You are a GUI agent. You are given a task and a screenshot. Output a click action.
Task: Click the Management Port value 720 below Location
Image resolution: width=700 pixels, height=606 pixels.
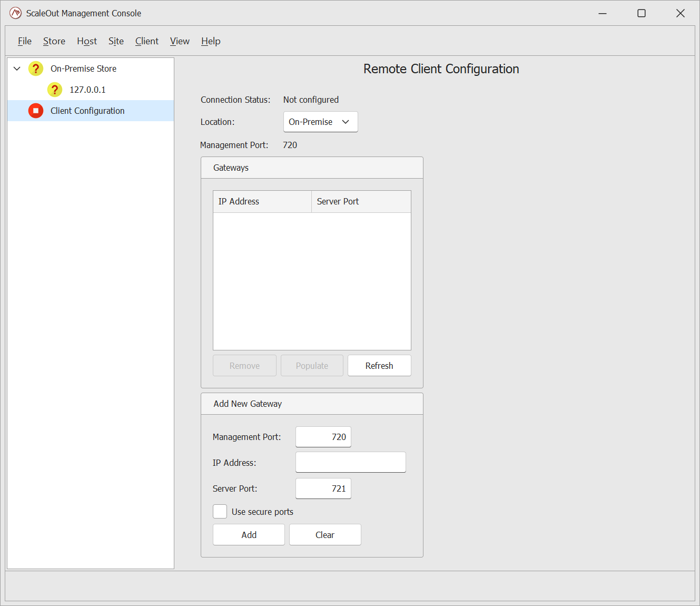[290, 145]
